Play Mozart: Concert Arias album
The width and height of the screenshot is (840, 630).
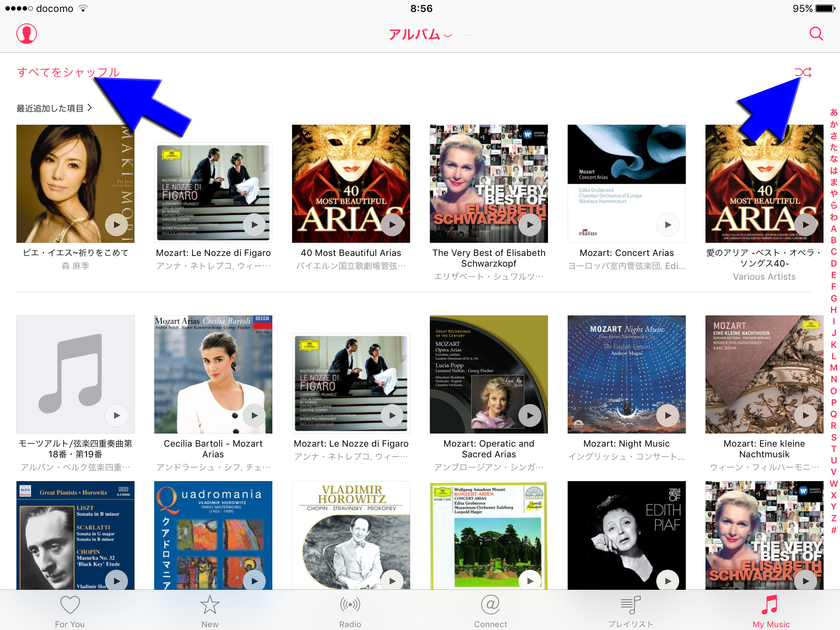click(668, 225)
